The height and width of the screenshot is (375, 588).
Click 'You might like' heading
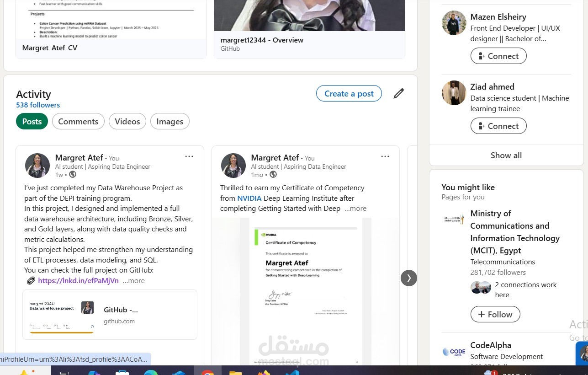click(468, 187)
